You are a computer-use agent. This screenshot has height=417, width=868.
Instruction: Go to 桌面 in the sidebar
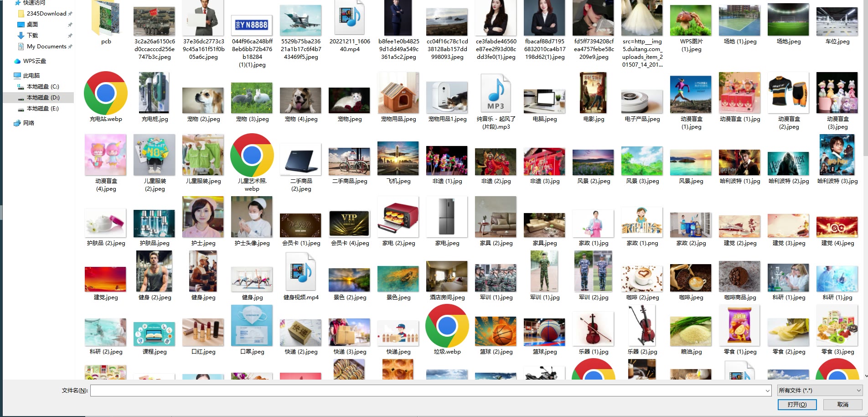[x=32, y=25]
